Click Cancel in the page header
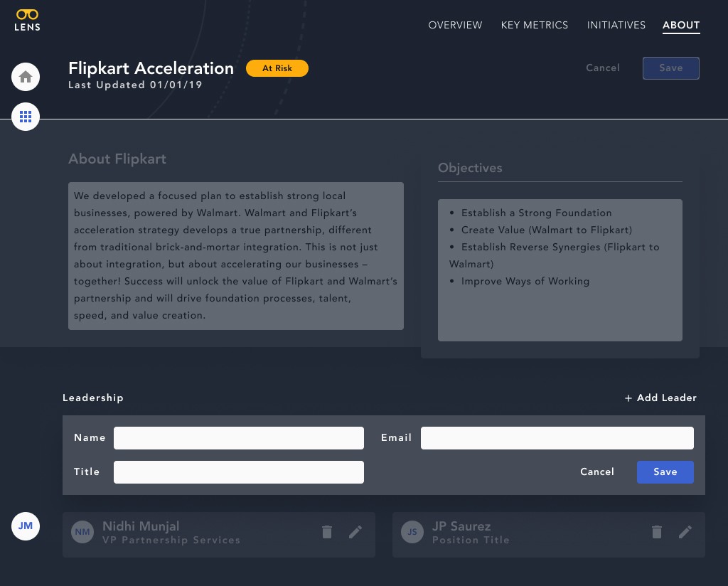 [x=603, y=68]
